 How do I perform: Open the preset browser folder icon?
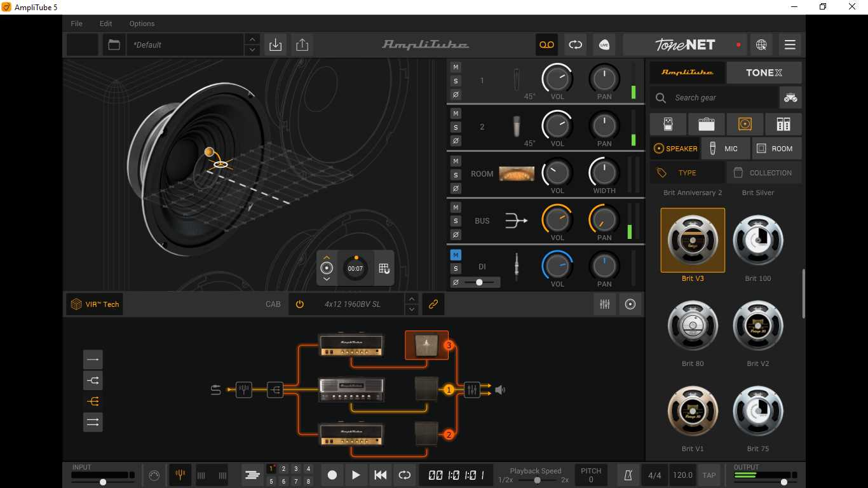(x=114, y=45)
